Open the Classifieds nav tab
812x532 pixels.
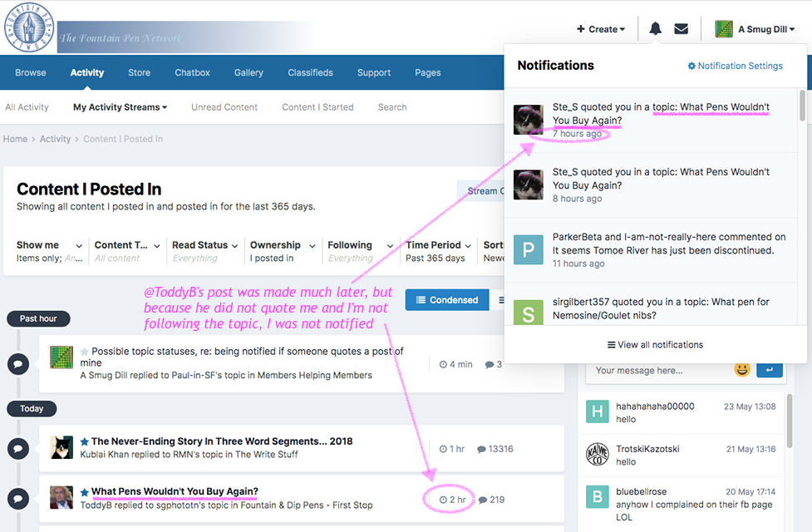tap(310, 72)
